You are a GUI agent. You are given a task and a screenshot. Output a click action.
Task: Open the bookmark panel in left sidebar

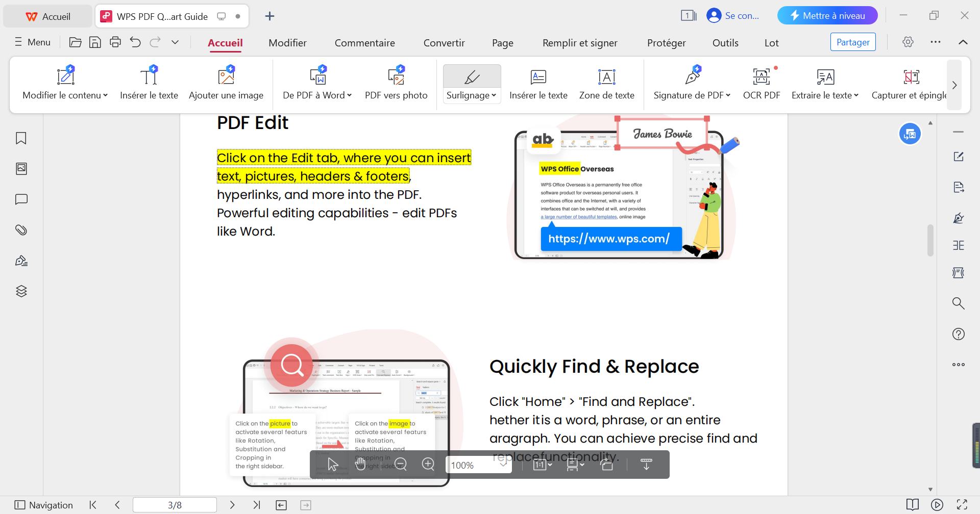click(21, 138)
